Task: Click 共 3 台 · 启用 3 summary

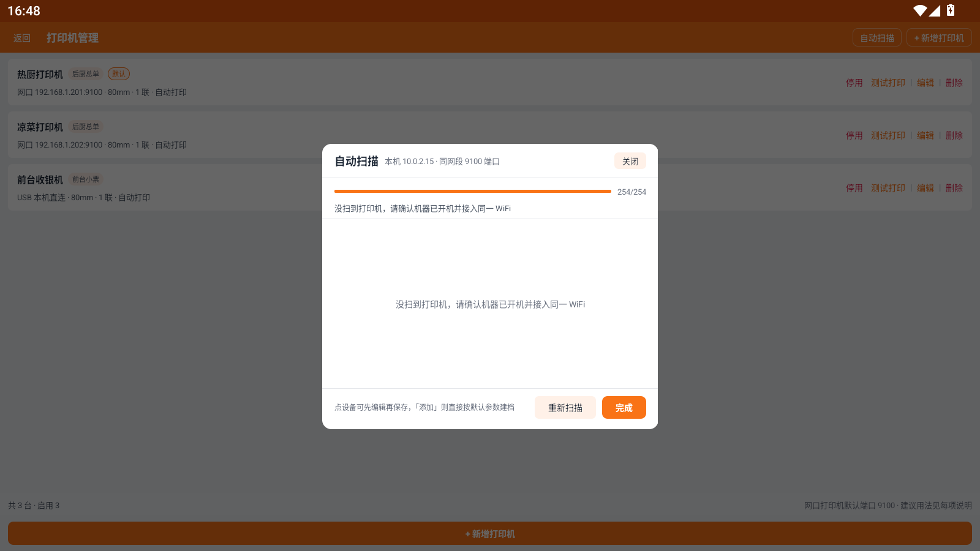Action: (x=34, y=506)
